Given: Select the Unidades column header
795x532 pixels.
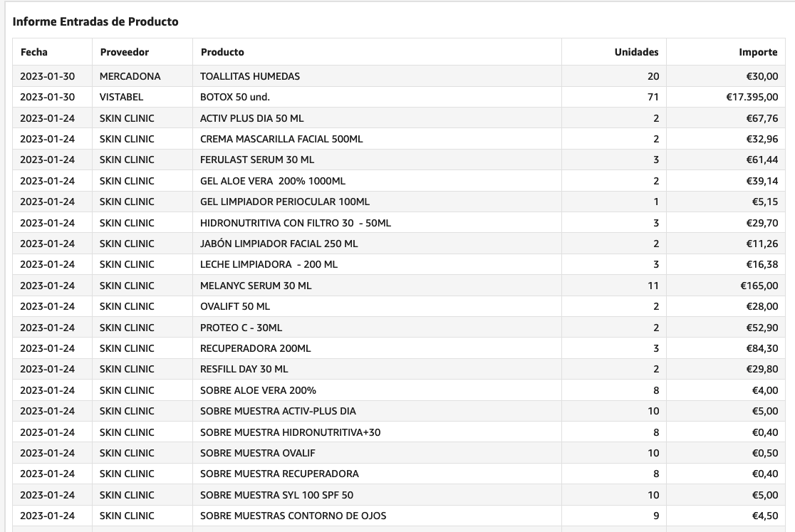Looking at the screenshot, I should pyautogui.click(x=636, y=52).
